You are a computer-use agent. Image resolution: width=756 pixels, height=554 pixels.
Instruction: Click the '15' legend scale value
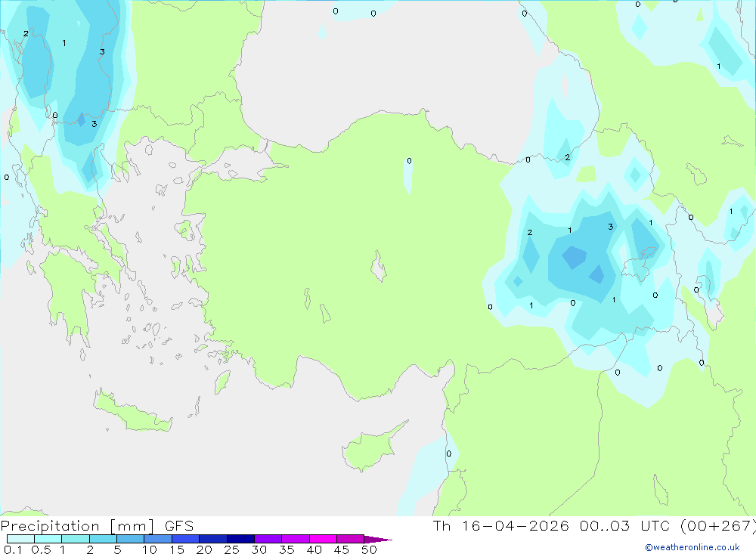(x=177, y=549)
